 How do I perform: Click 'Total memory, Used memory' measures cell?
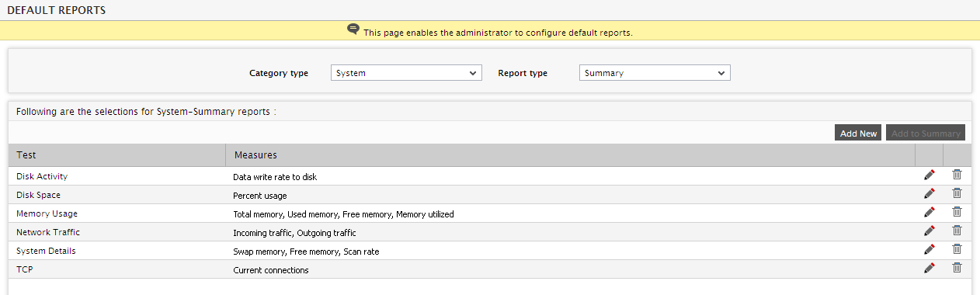(x=343, y=214)
